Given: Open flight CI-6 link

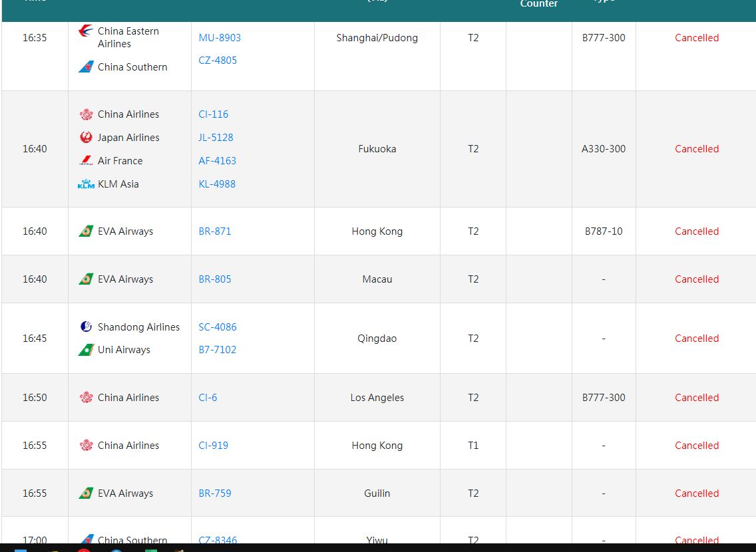Looking at the screenshot, I should pyautogui.click(x=208, y=398).
